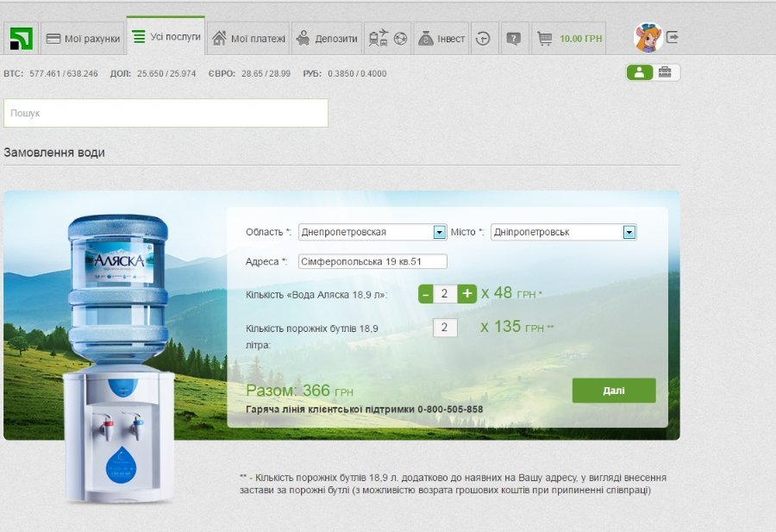Click the Адреса input field
The image size is (776, 532).
click(x=372, y=261)
